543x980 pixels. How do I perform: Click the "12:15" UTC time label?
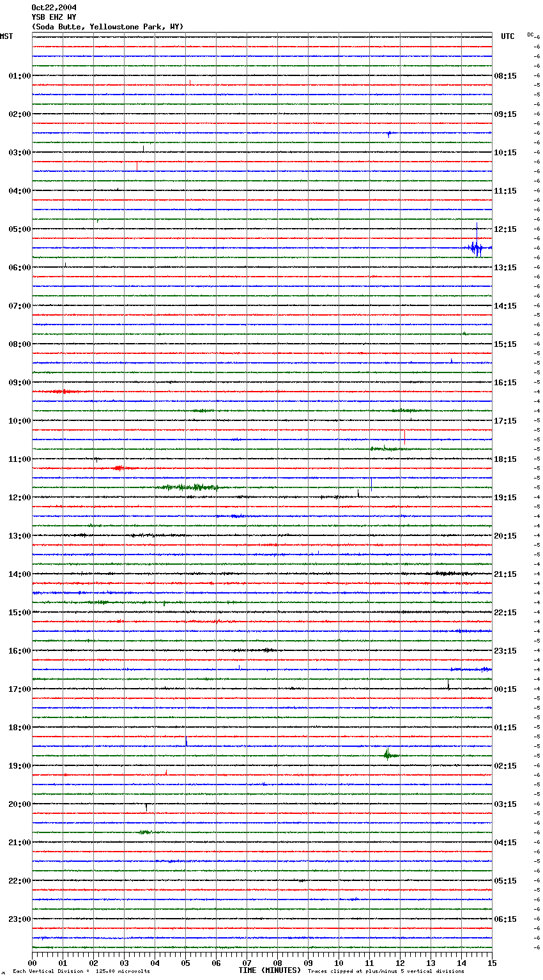click(x=505, y=229)
